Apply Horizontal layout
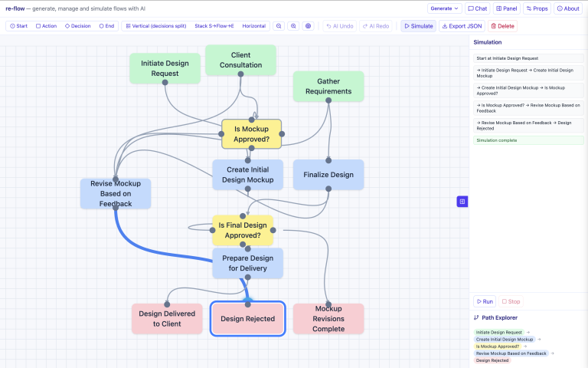The image size is (588, 368). [254, 26]
